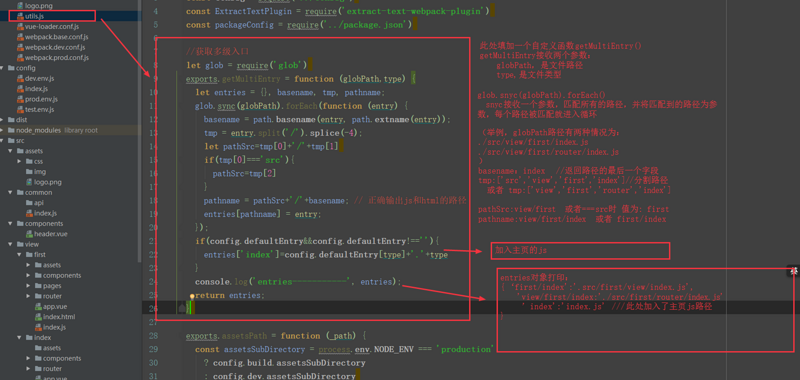
Task: Click the lightbulb icon beside return entries
Action: [x=192, y=296]
